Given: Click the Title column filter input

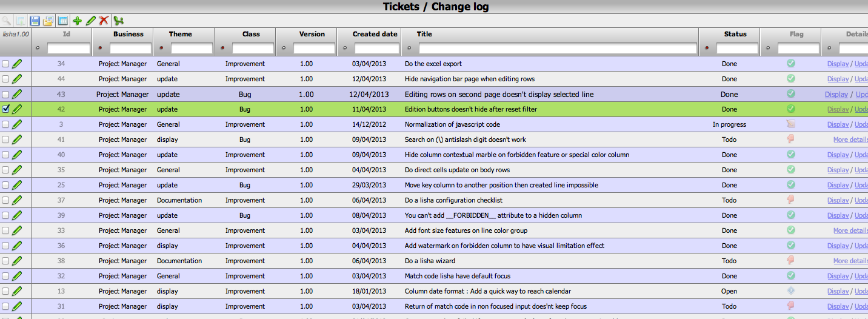Looking at the screenshot, I should pyautogui.click(x=558, y=48).
